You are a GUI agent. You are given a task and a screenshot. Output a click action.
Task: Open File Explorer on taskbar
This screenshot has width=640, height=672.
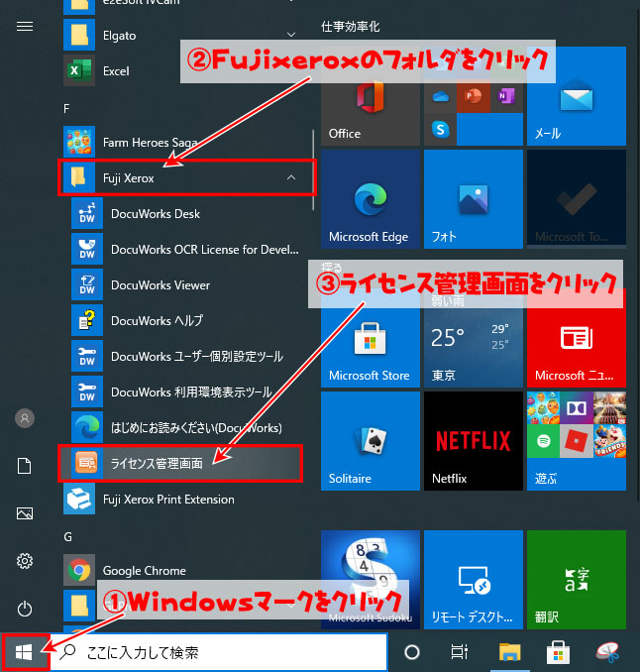510,652
